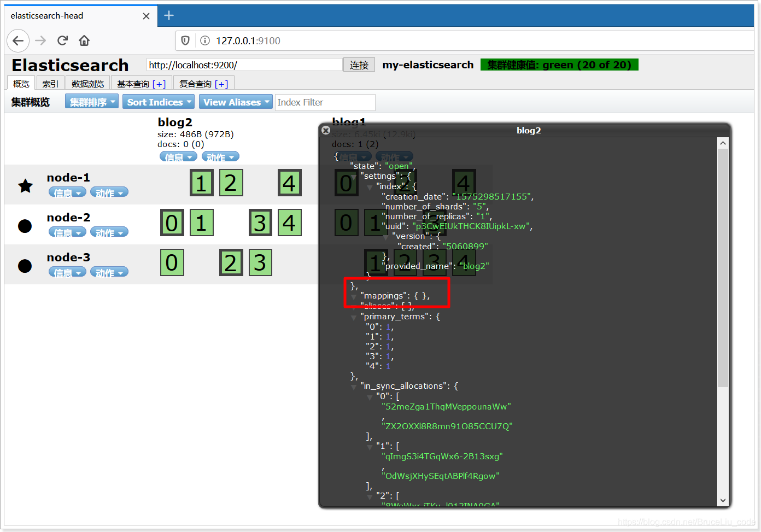Click the Elasticsearch title heading
Viewport: 761px width, 532px height.
point(70,65)
